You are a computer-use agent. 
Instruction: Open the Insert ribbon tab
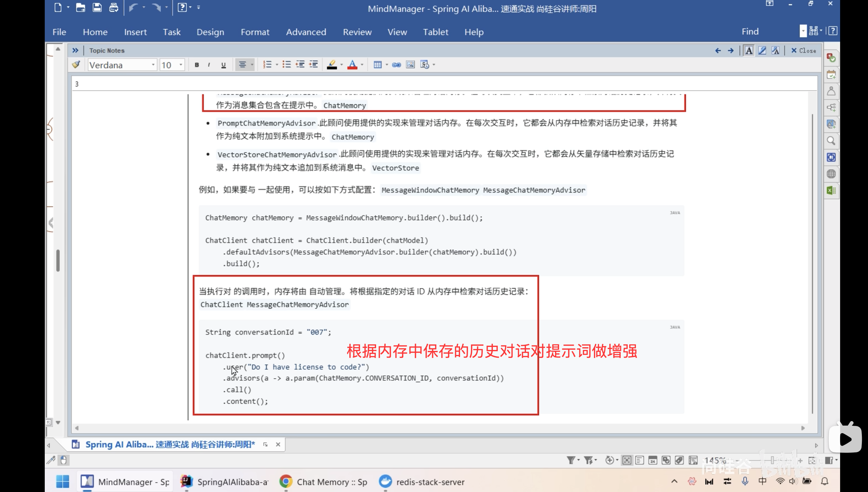click(x=135, y=32)
